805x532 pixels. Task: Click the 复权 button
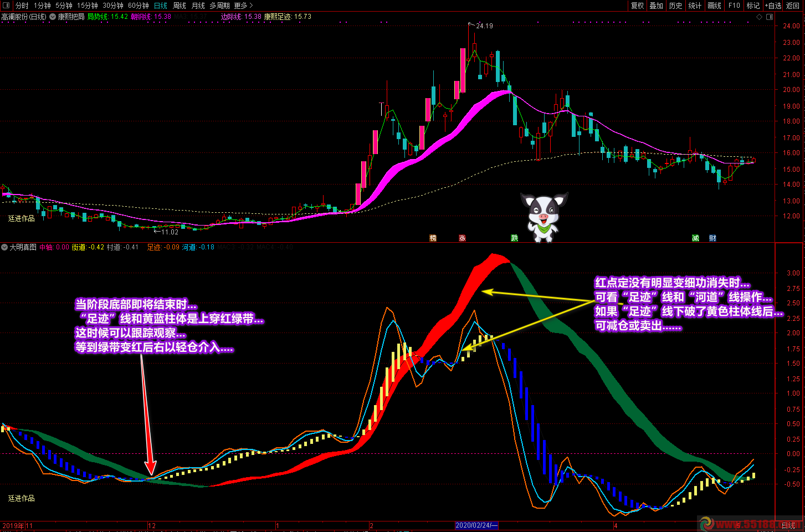[638, 6]
